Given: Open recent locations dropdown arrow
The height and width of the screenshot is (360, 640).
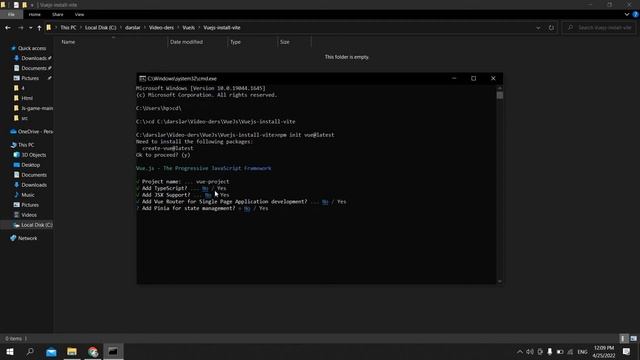Looking at the screenshot, I should coord(31,28).
